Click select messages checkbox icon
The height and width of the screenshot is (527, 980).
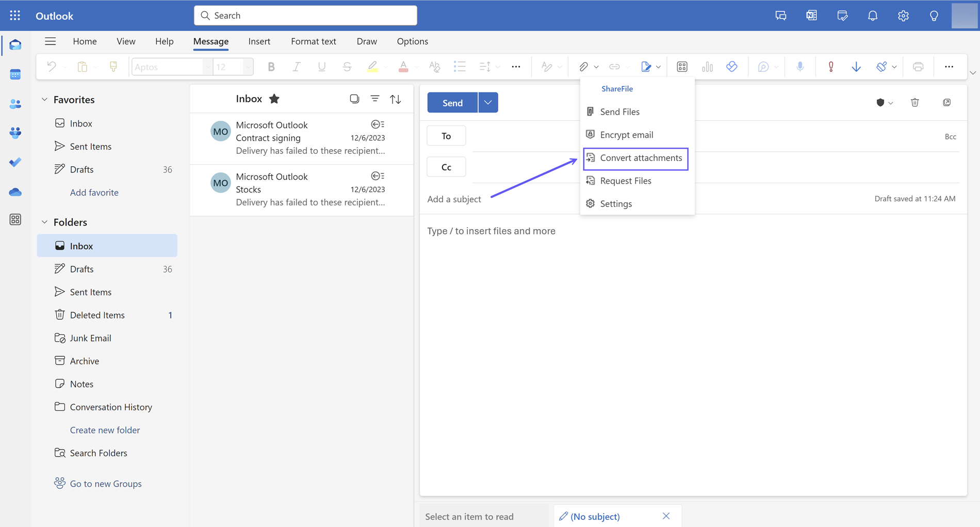(354, 99)
